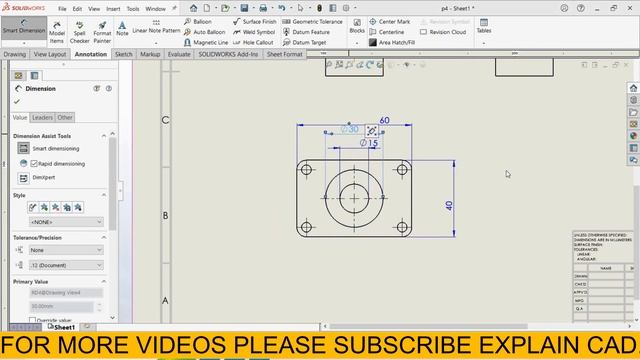
Task: Click the Ø15 dimension text
Action: coord(369,143)
